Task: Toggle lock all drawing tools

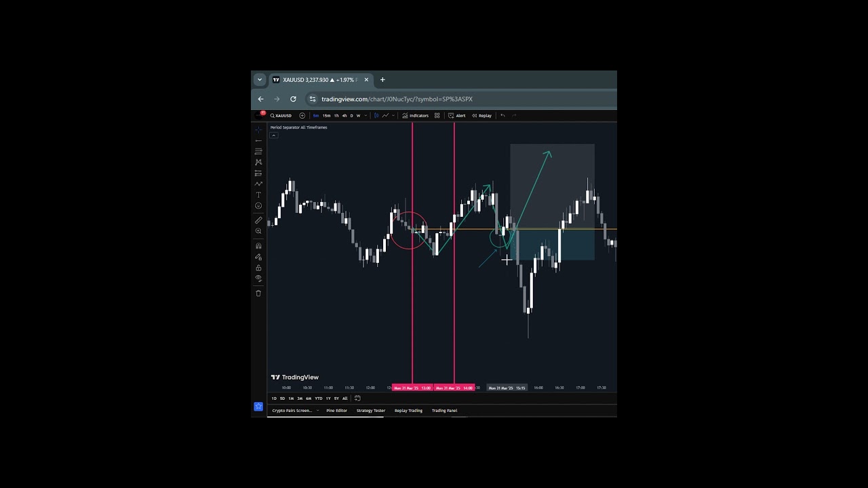Action: pyautogui.click(x=258, y=268)
